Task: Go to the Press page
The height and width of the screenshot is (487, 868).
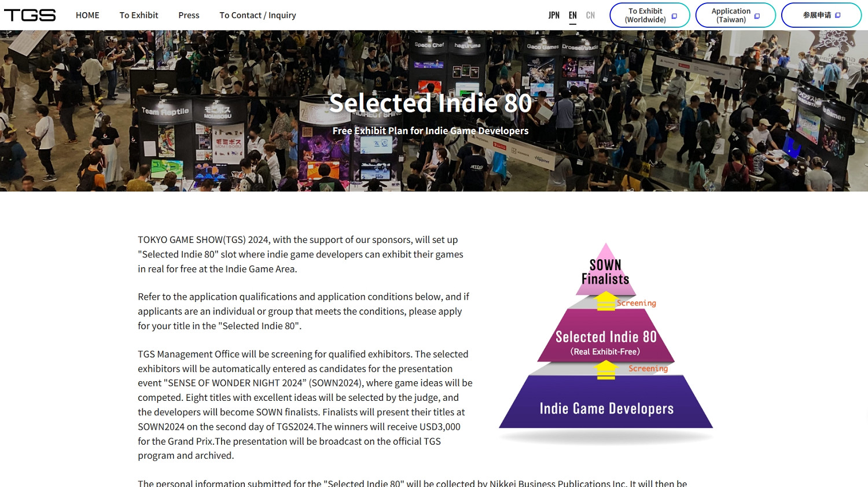Action: click(189, 15)
